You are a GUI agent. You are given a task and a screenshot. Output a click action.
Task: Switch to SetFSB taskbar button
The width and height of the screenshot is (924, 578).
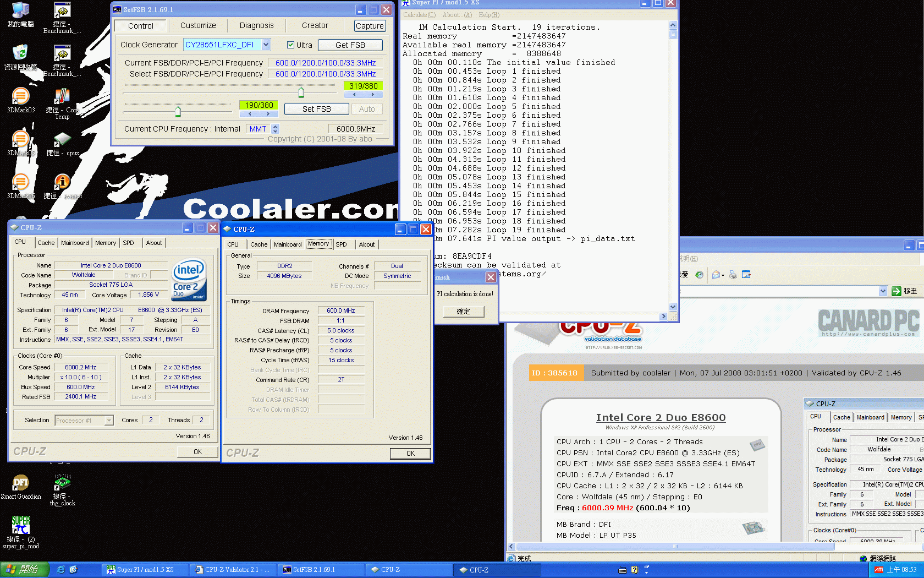click(x=320, y=570)
